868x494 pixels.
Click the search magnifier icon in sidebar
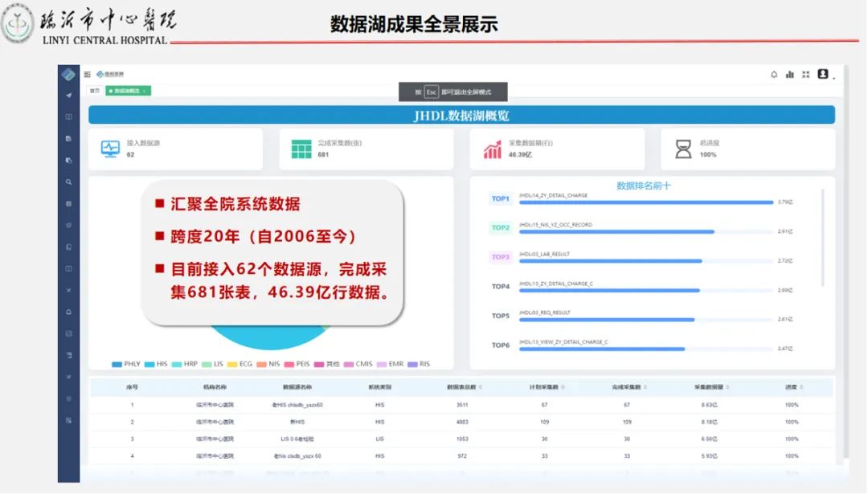click(x=68, y=182)
